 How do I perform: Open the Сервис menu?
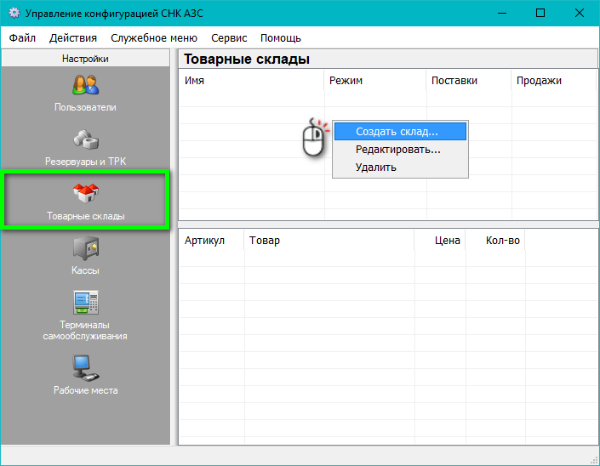(x=229, y=38)
